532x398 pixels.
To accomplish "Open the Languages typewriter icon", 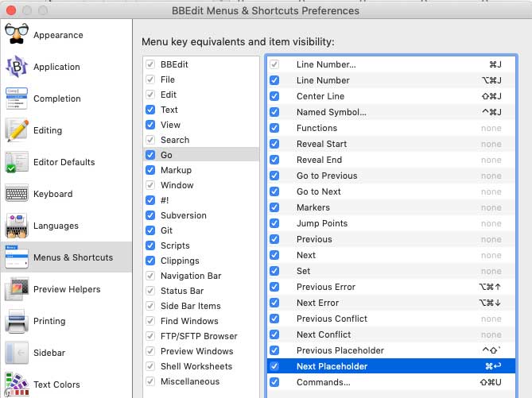I will pyautogui.click(x=17, y=226).
